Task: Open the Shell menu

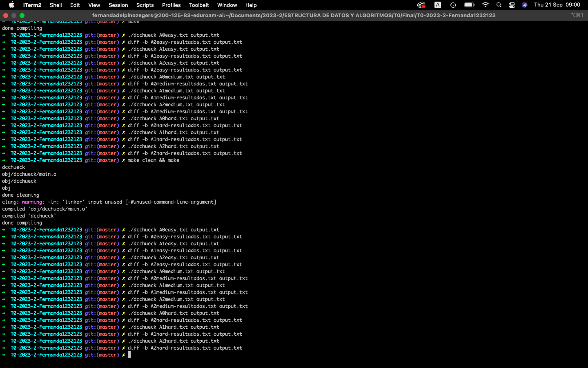Action: tap(56, 5)
